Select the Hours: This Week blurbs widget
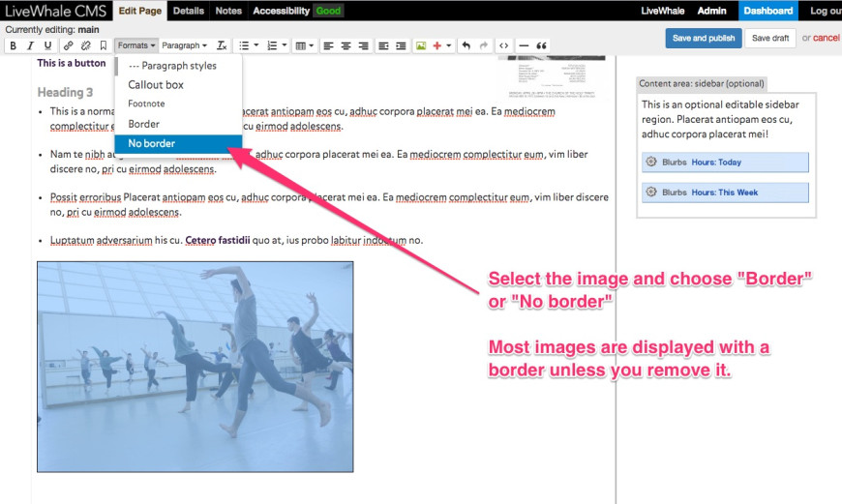The height and width of the screenshot is (504, 842). 725,193
